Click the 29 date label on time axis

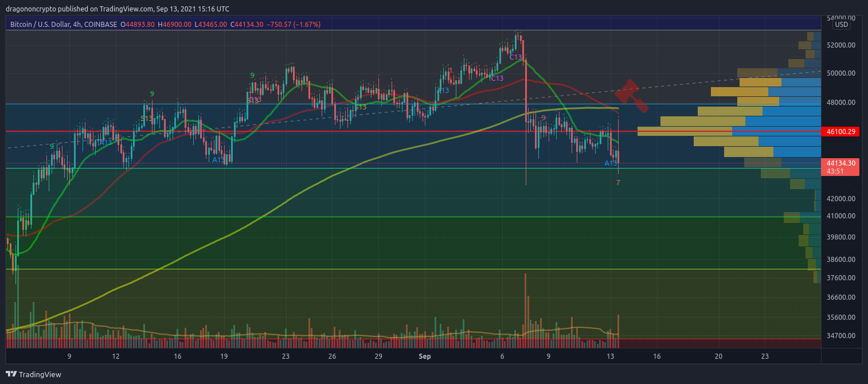[x=378, y=356]
